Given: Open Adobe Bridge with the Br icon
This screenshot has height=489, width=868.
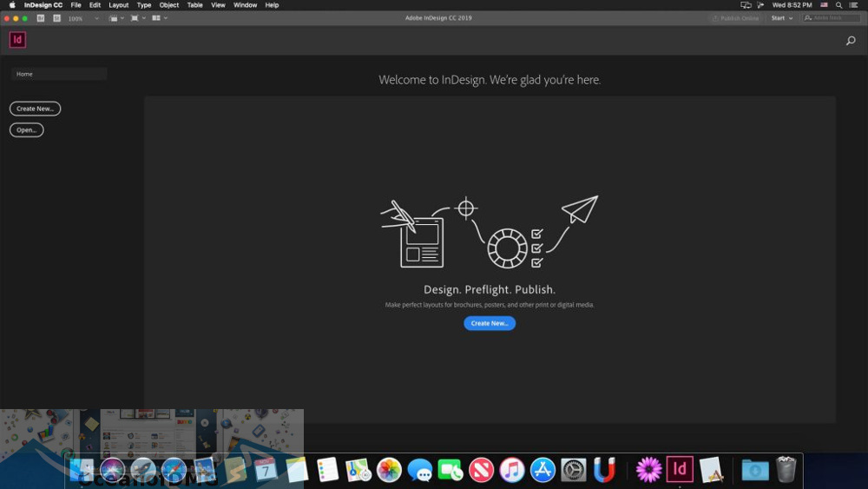Looking at the screenshot, I should (41, 18).
